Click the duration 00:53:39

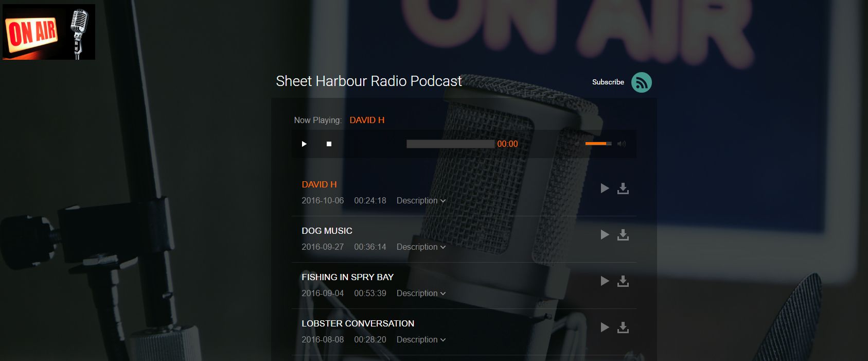pyautogui.click(x=370, y=293)
